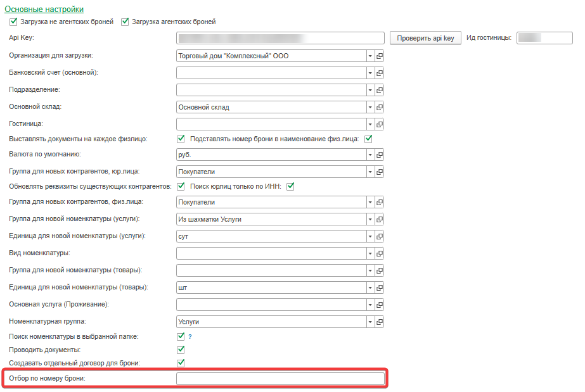Click open icon next to Организация для загрузки
585x392 pixels.
click(380, 56)
